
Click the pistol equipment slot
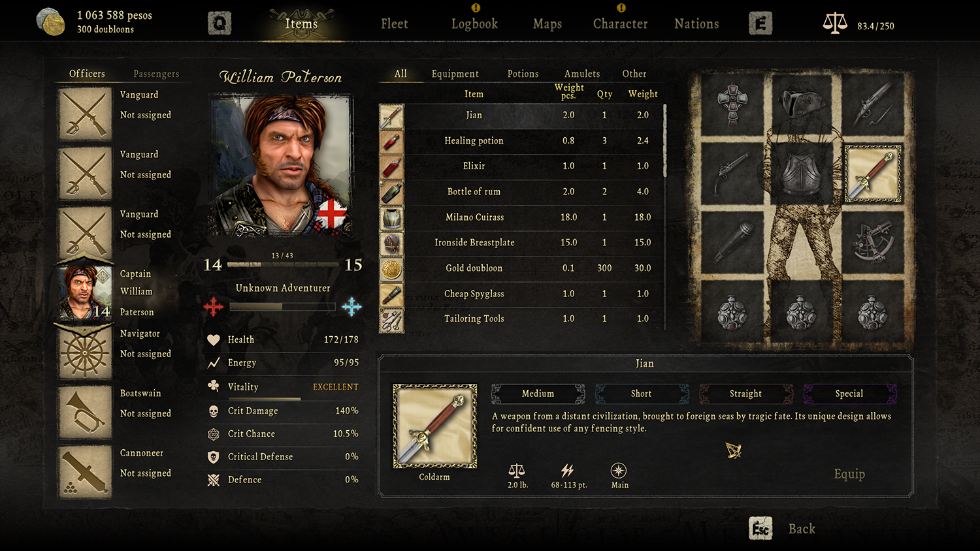pyautogui.click(x=732, y=174)
